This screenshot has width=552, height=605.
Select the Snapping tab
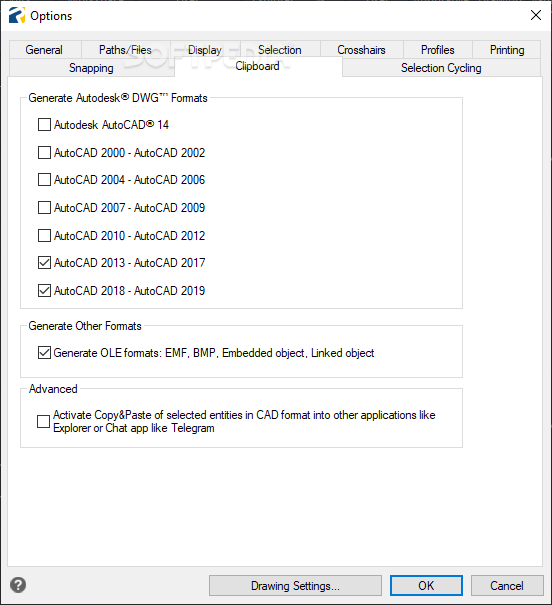coord(91,68)
